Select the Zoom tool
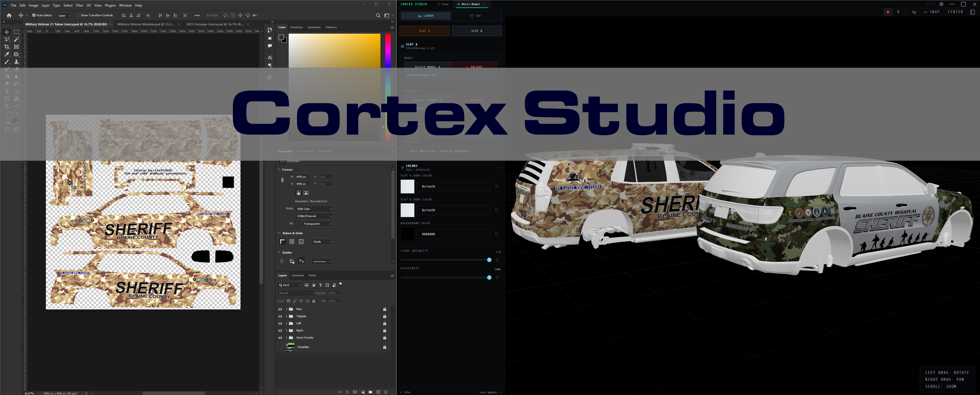The width and height of the screenshot is (980, 395). (x=7, y=107)
